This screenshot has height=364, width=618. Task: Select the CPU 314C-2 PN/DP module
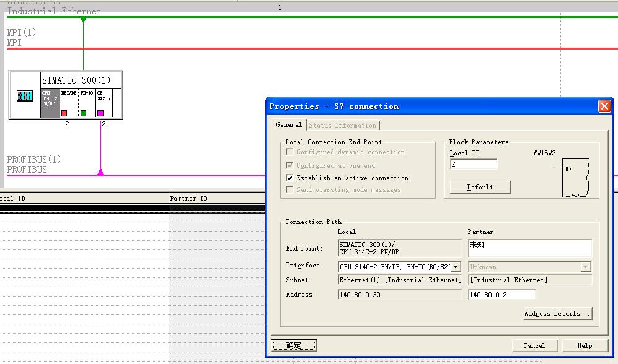pos(50,103)
